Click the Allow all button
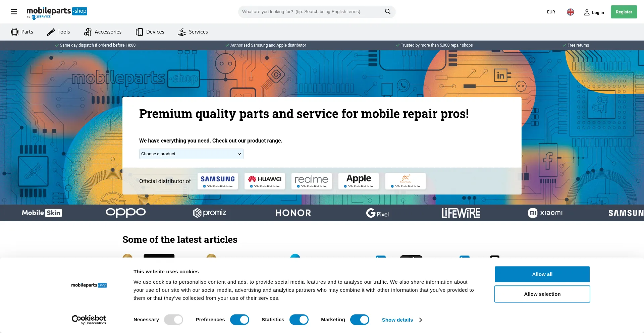Viewport: 644px width, 333px height. point(542,274)
